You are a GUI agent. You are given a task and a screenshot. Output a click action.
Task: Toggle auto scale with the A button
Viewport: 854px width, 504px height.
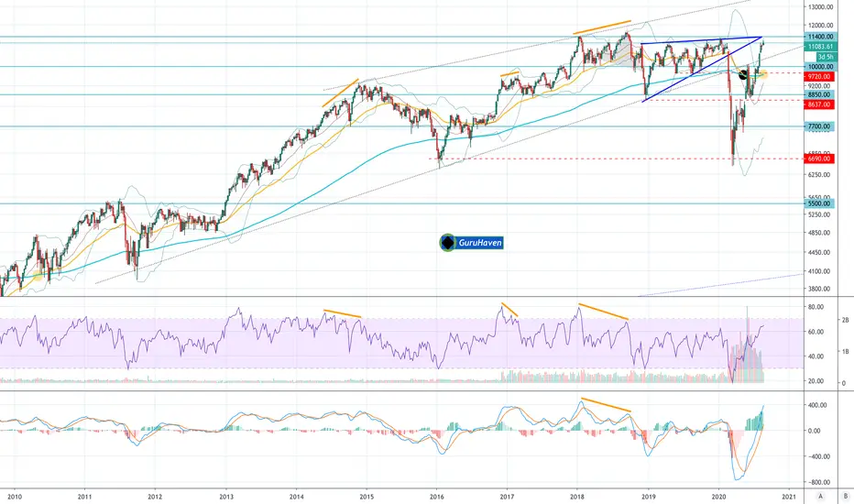point(820,496)
